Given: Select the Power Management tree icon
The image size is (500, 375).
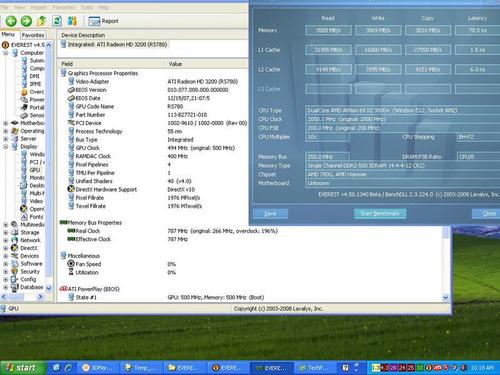Looking at the screenshot, I should click(x=24, y=100).
